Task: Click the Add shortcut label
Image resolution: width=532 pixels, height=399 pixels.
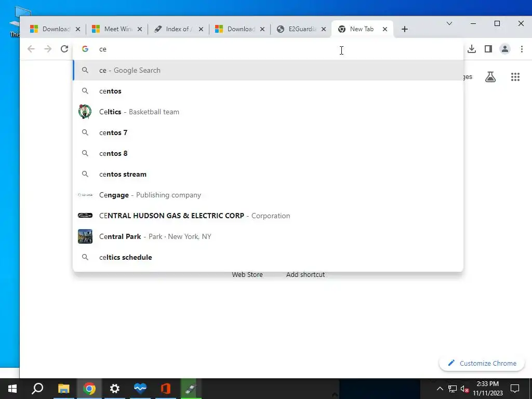Action: [x=305, y=275]
